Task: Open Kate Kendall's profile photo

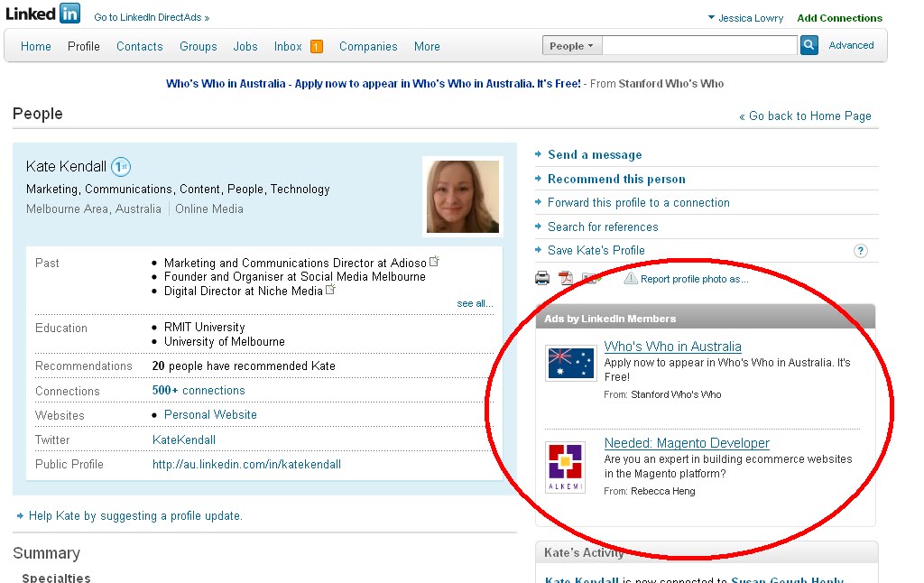Action: (x=463, y=197)
